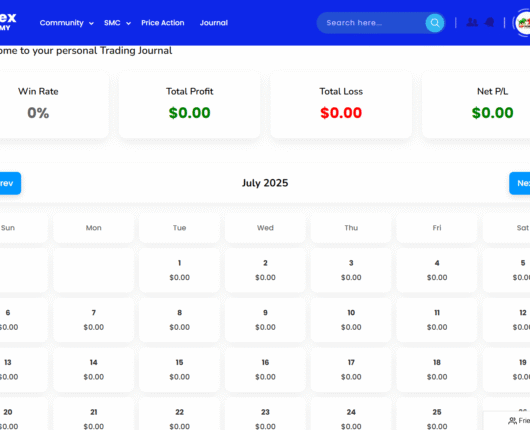530x430 pixels.
Task: Click the Mon column header
Action: (94, 228)
